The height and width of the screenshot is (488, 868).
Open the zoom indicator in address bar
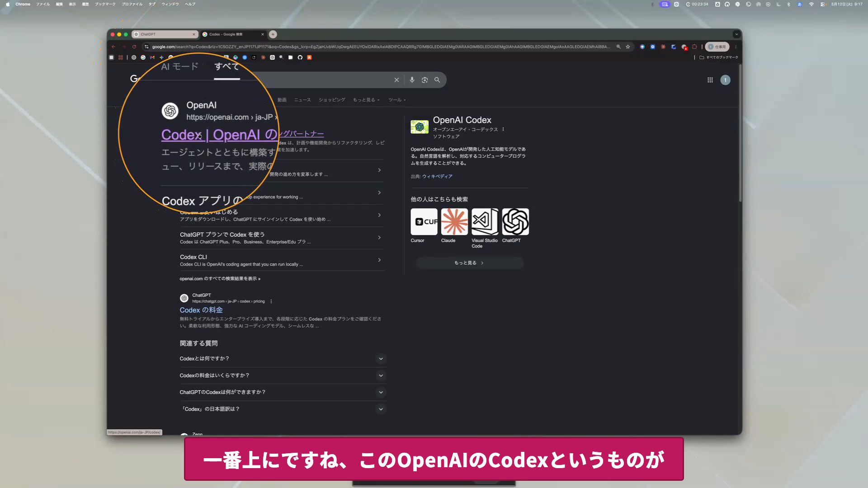click(x=618, y=47)
